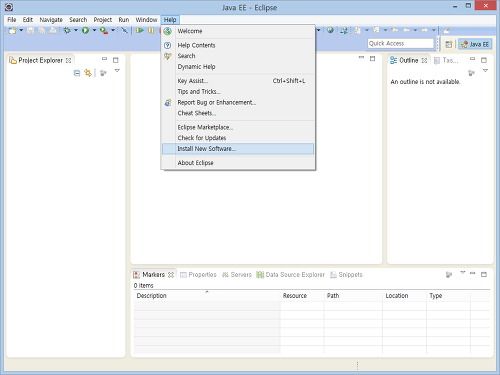
Task: Maximize the Project Explorer panel
Action: (116, 60)
